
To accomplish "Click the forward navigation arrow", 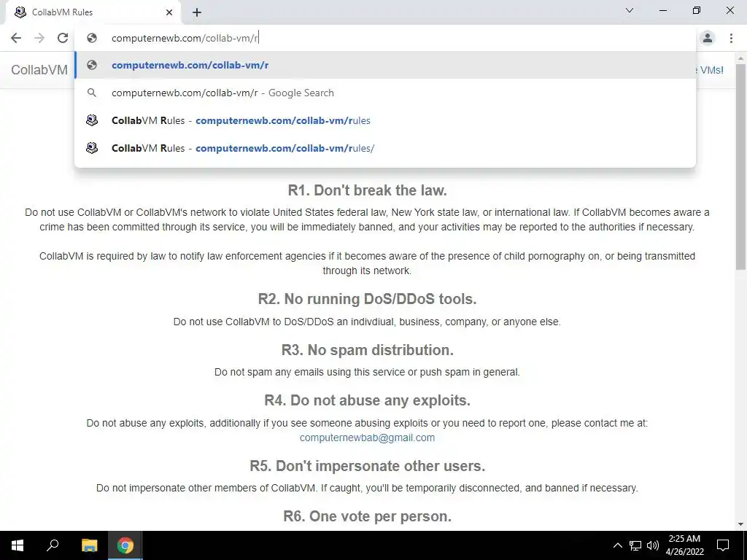I will point(39,38).
